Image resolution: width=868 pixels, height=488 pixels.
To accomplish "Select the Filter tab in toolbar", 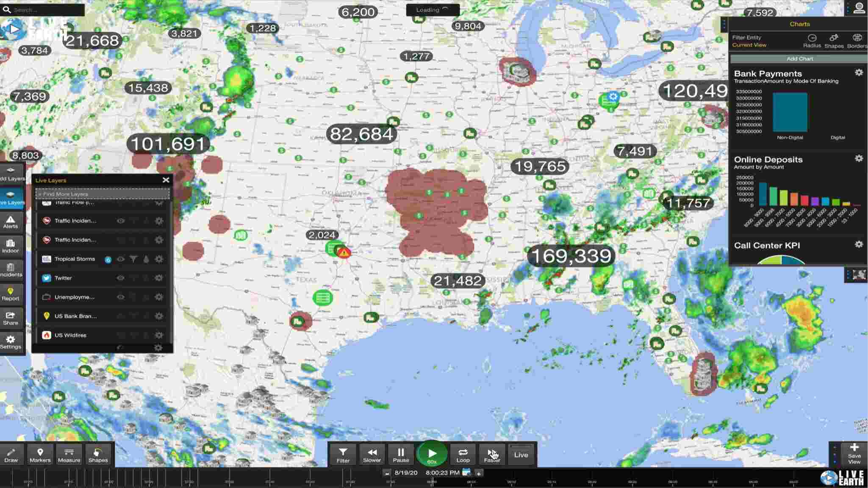I will coord(344,455).
